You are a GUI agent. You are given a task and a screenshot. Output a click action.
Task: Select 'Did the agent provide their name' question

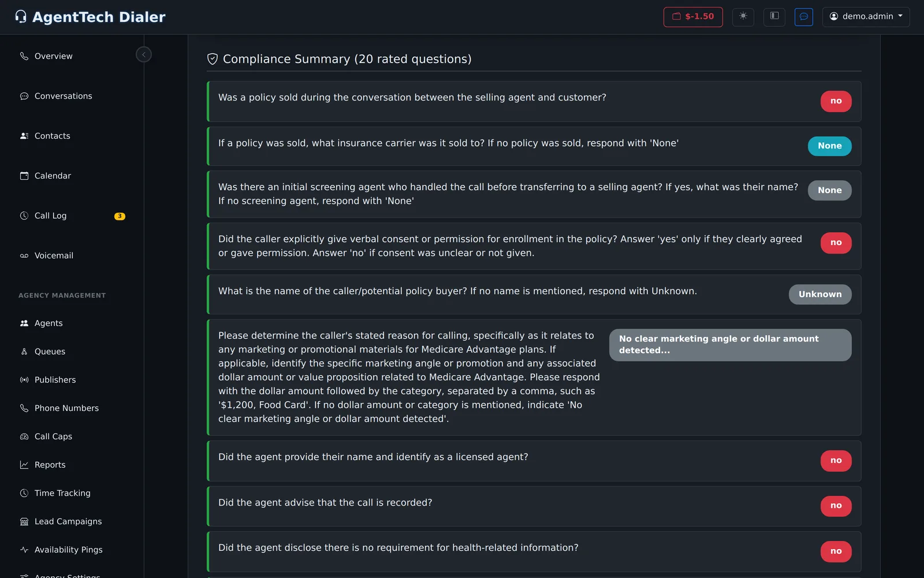[373, 457]
